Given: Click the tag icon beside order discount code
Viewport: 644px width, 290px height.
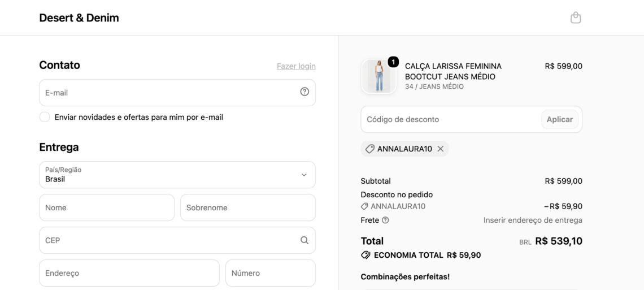Looking at the screenshot, I should tap(364, 206).
